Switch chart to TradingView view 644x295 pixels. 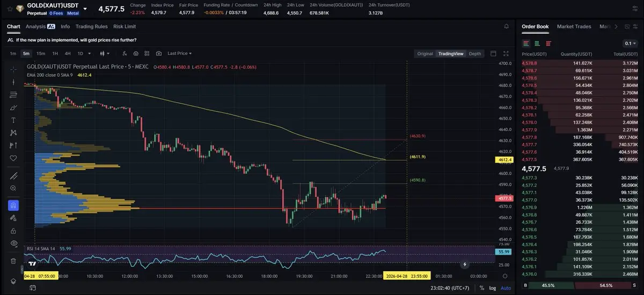tap(450, 54)
